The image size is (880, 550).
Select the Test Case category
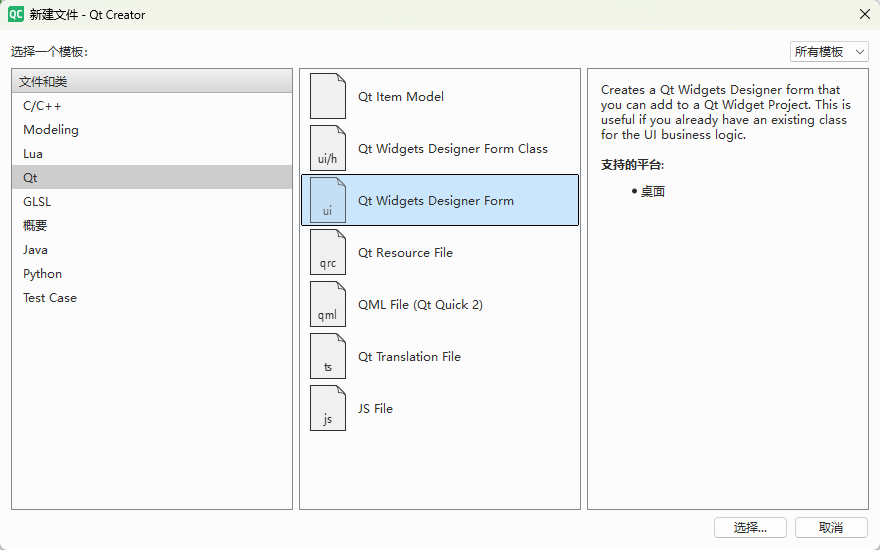pos(152,298)
